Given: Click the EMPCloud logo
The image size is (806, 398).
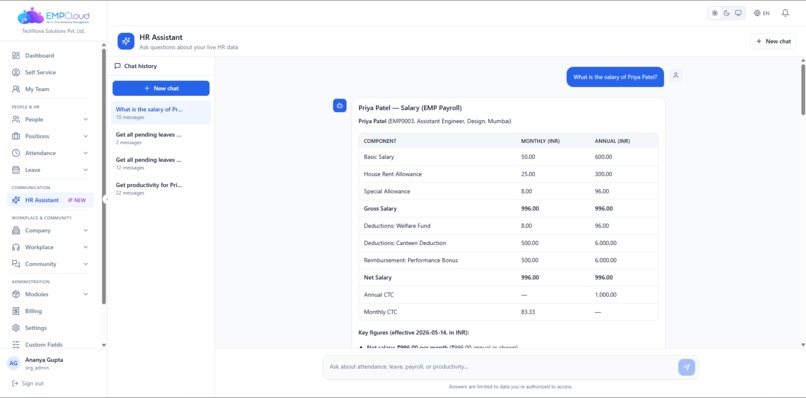Looking at the screenshot, I should coord(53,16).
